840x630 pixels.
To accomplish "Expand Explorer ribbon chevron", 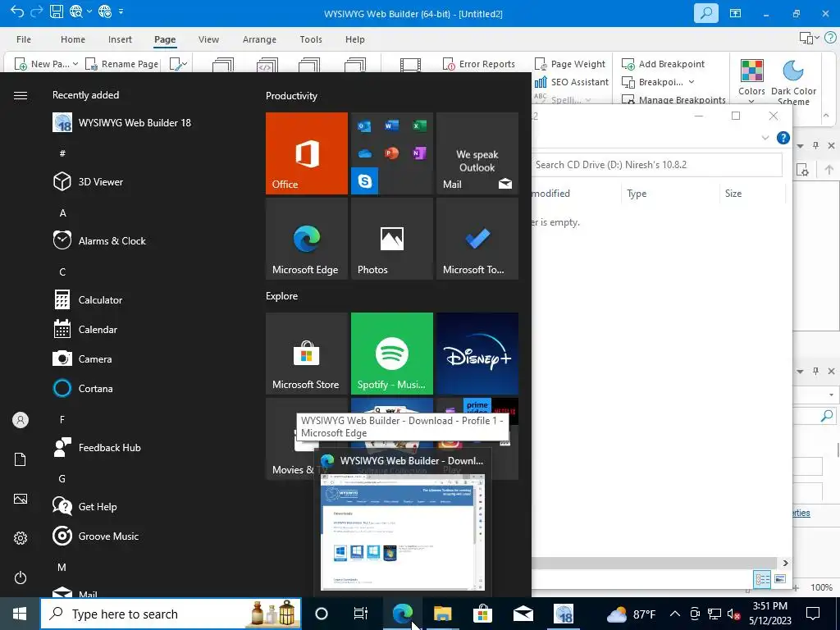I will [765, 138].
